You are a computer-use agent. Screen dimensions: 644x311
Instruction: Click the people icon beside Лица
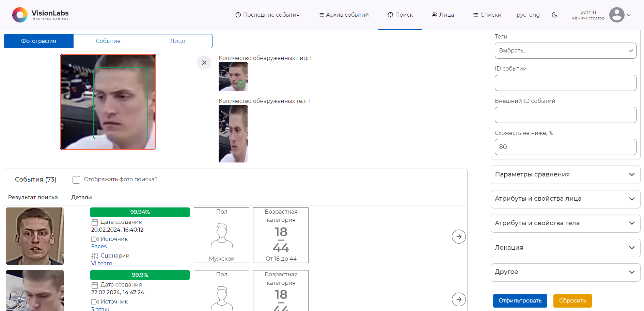(x=434, y=15)
